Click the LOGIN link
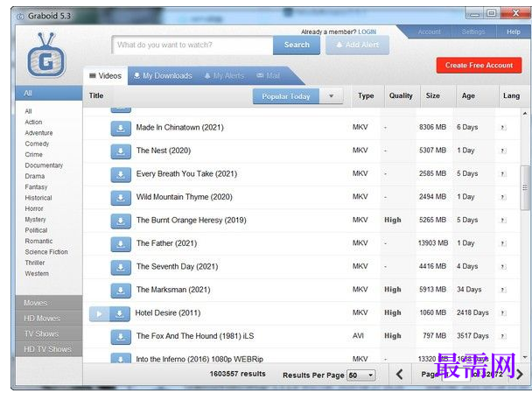Viewport: 532px width, 393px height. pyautogui.click(x=367, y=32)
